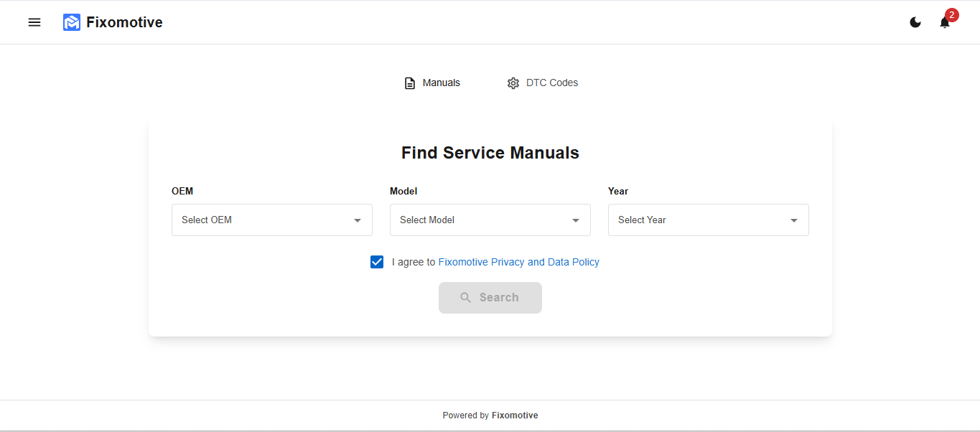The width and height of the screenshot is (980, 432).
Task: Click the Fixomotive logo icon
Action: [71, 22]
